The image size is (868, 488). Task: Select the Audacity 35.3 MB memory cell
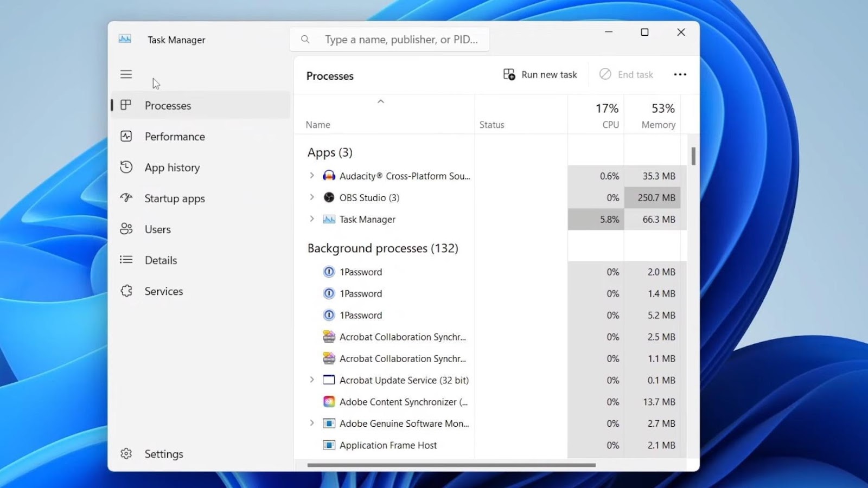pyautogui.click(x=653, y=176)
